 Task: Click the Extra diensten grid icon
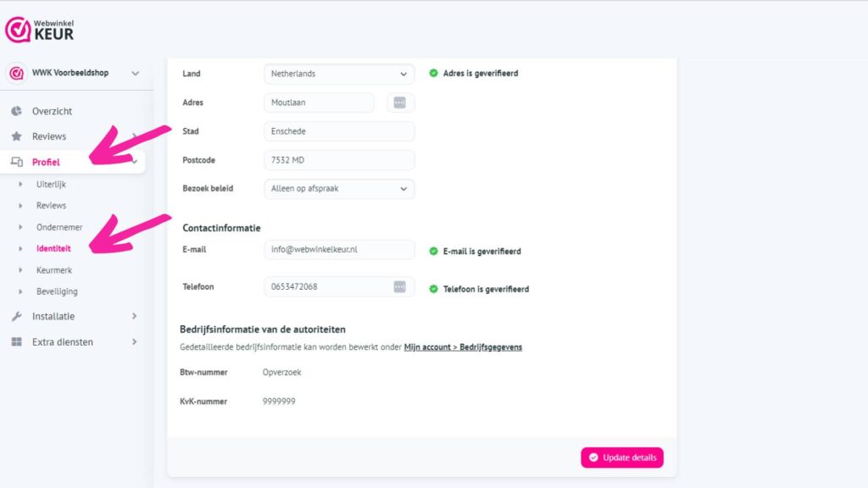click(x=16, y=342)
